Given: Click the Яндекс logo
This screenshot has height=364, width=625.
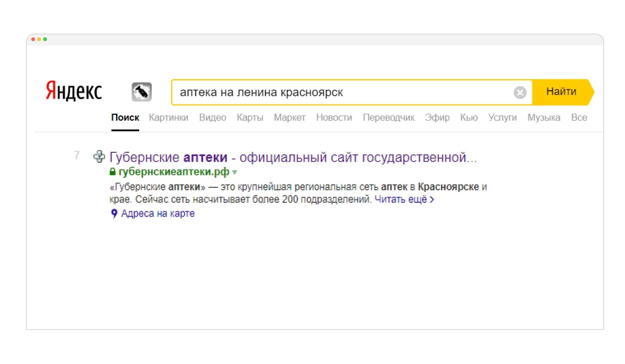Looking at the screenshot, I should point(74,91).
